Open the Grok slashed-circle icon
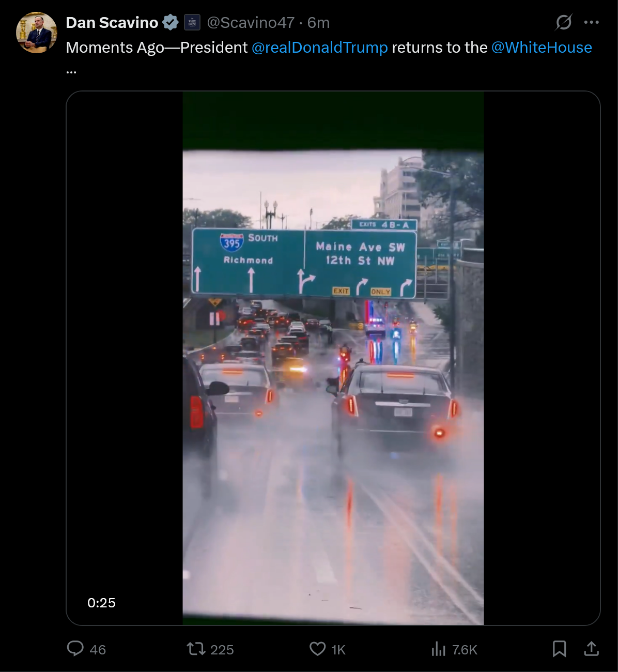The width and height of the screenshot is (618, 672). (564, 22)
